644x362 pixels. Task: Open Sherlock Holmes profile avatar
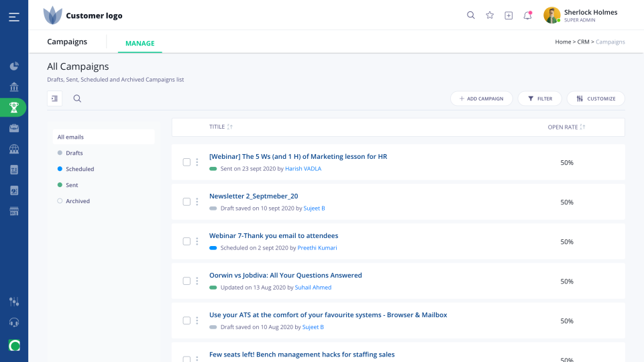point(552,15)
